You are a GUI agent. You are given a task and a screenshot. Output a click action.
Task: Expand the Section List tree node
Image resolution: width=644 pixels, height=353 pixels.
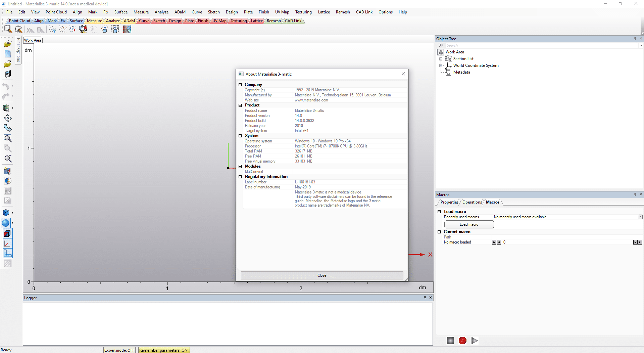[x=441, y=59]
